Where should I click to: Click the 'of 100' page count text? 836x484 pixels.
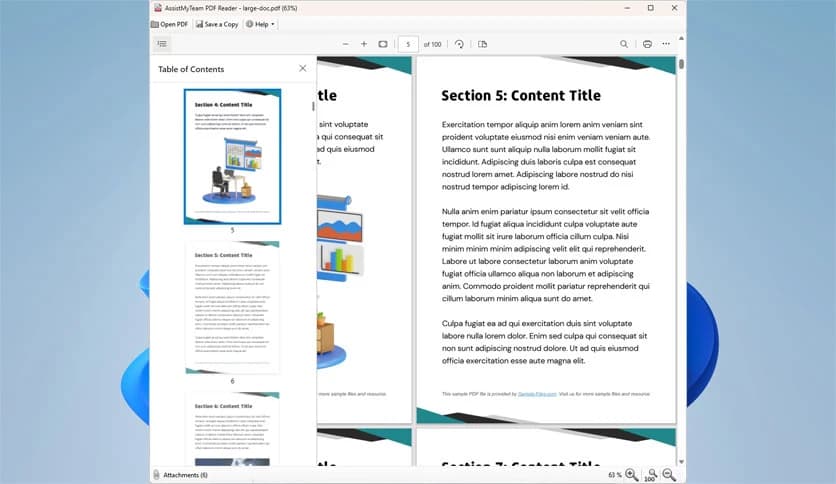click(x=432, y=44)
